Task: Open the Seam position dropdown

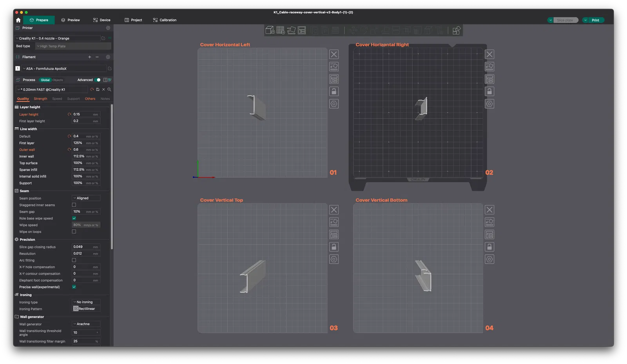Action: tap(86, 198)
